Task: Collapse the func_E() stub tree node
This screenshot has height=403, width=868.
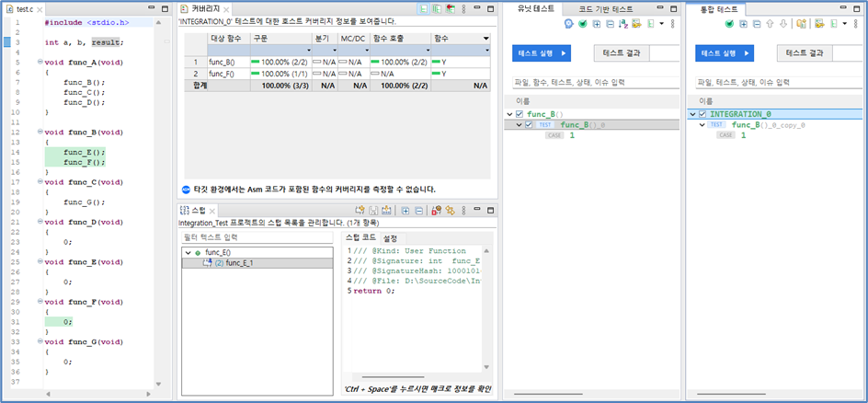Action: coord(188,252)
